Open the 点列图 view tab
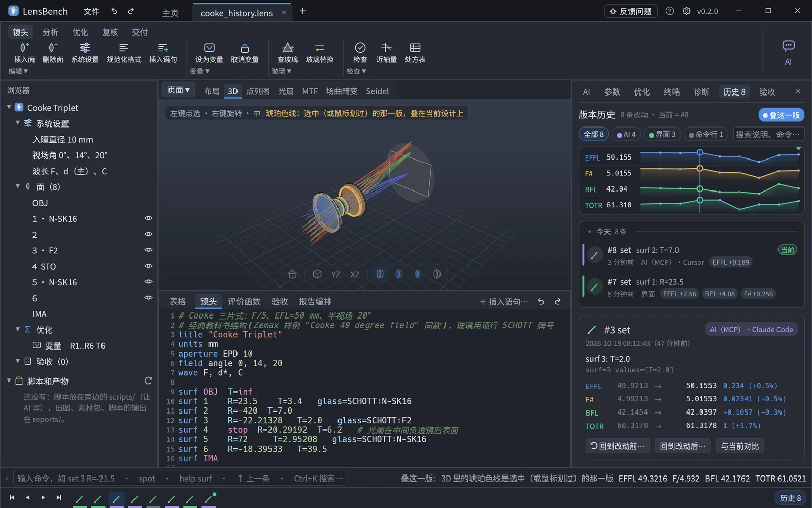 pyautogui.click(x=258, y=91)
